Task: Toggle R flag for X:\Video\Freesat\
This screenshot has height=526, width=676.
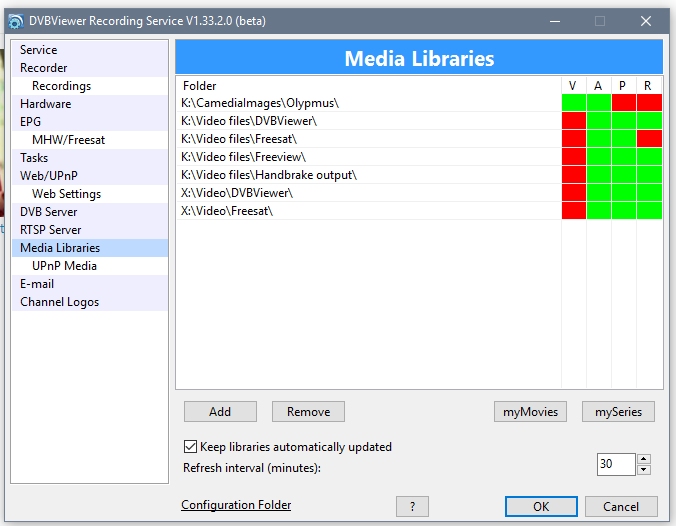Action: click(x=649, y=211)
